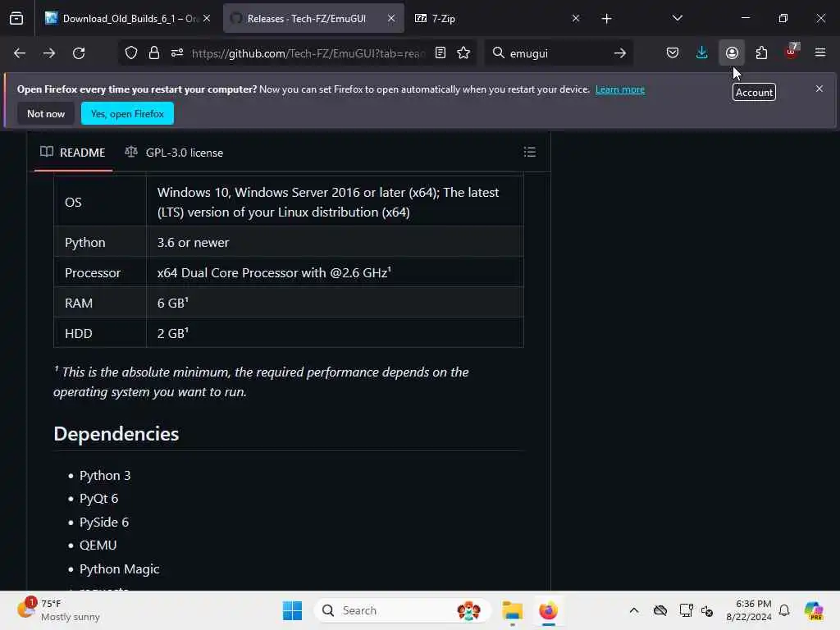Click the muted volume tray icon
This screenshot has height=630, width=840.
(707, 610)
